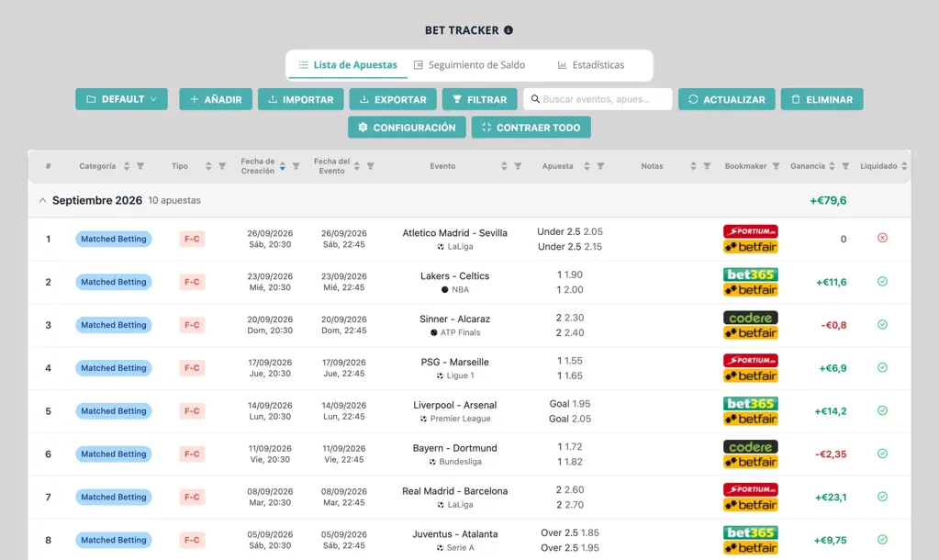The width and height of the screenshot is (939, 560).
Task: Filter the Fecha de Creación column
Action: point(296,166)
